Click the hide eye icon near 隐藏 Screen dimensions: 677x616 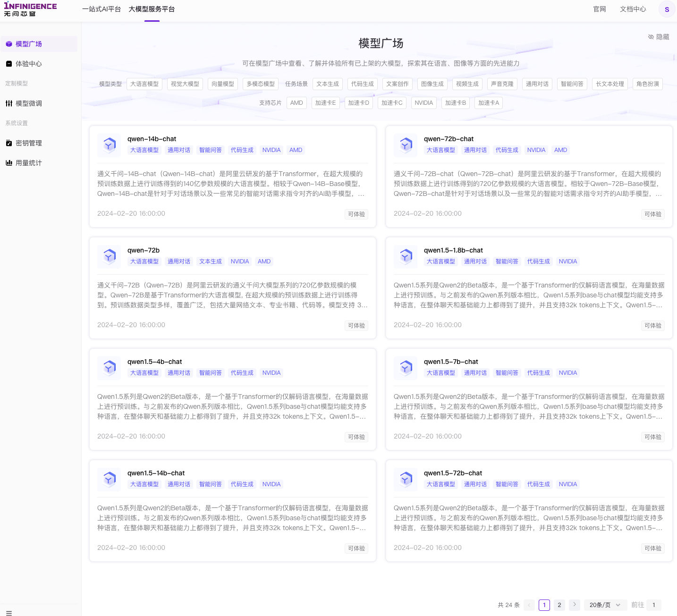tap(651, 37)
